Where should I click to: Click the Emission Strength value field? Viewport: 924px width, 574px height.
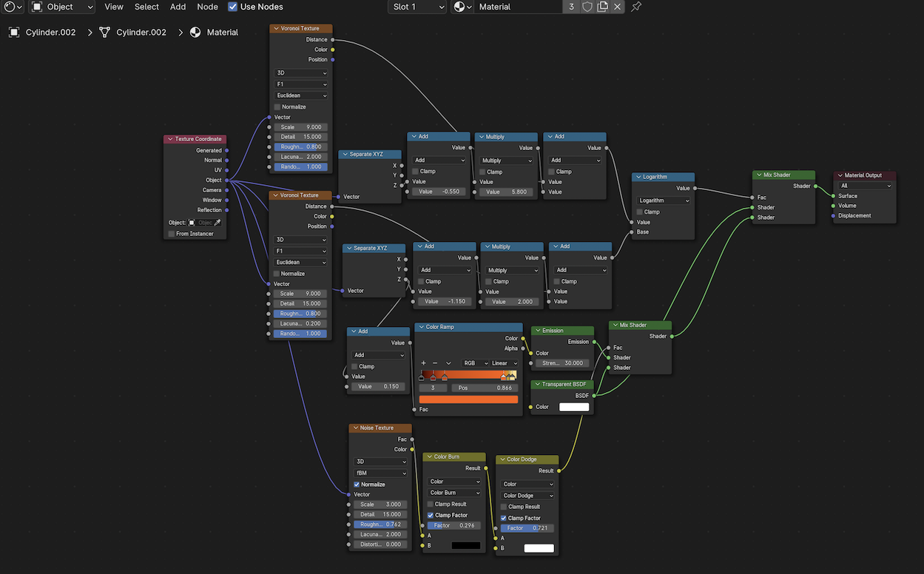[561, 363]
